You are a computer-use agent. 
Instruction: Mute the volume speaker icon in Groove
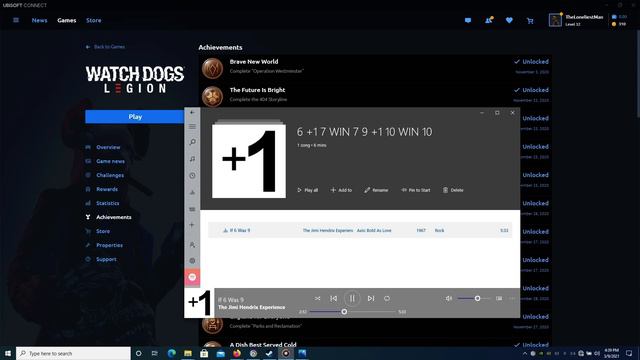click(449, 298)
